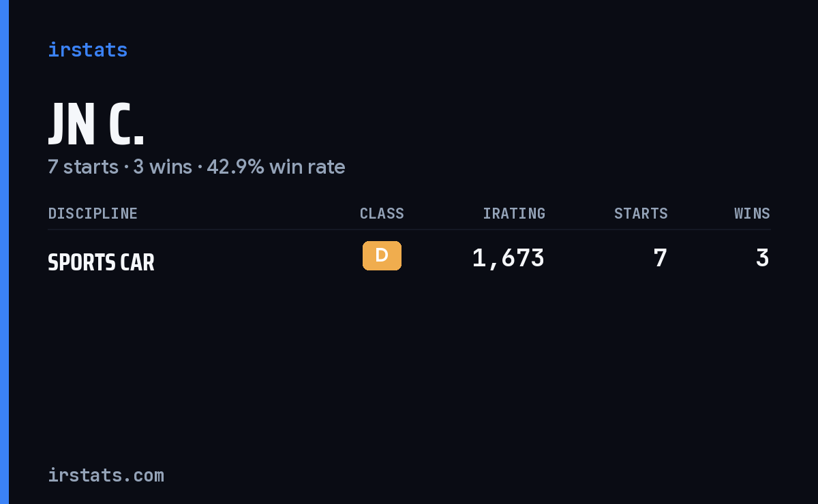The height and width of the screenshot is (504, 818).
Task: Click the 3 wins summary text
Action: (162, 167)
